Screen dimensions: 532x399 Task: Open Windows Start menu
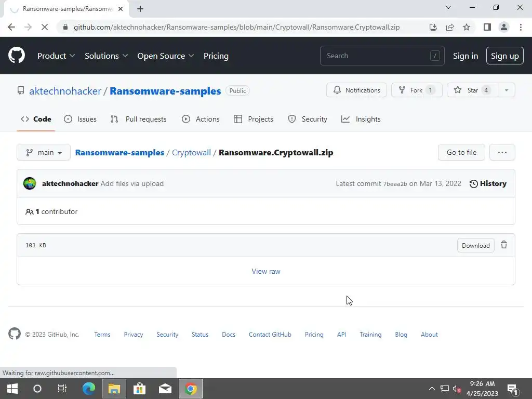pyautogui.click(x=12, y=389)
